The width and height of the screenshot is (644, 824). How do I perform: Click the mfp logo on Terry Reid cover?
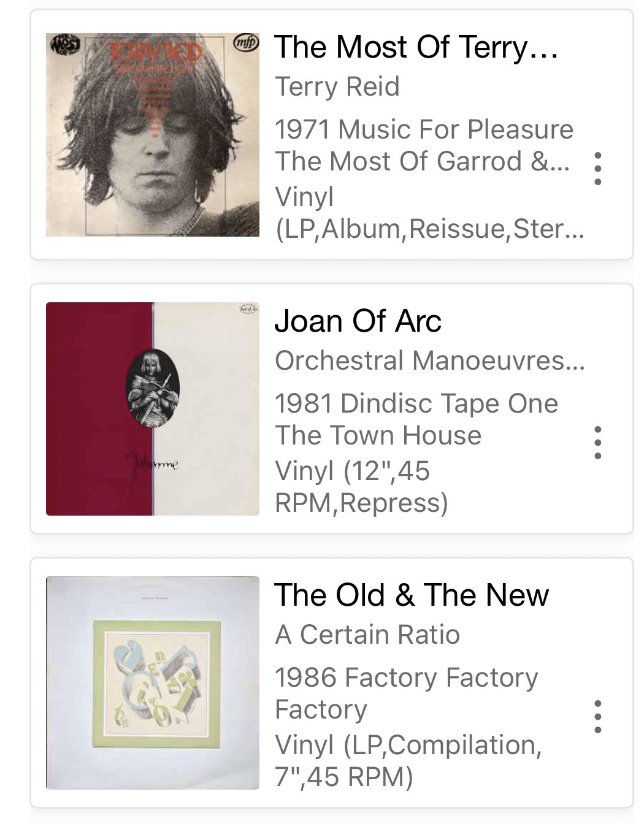click(247, 43)
